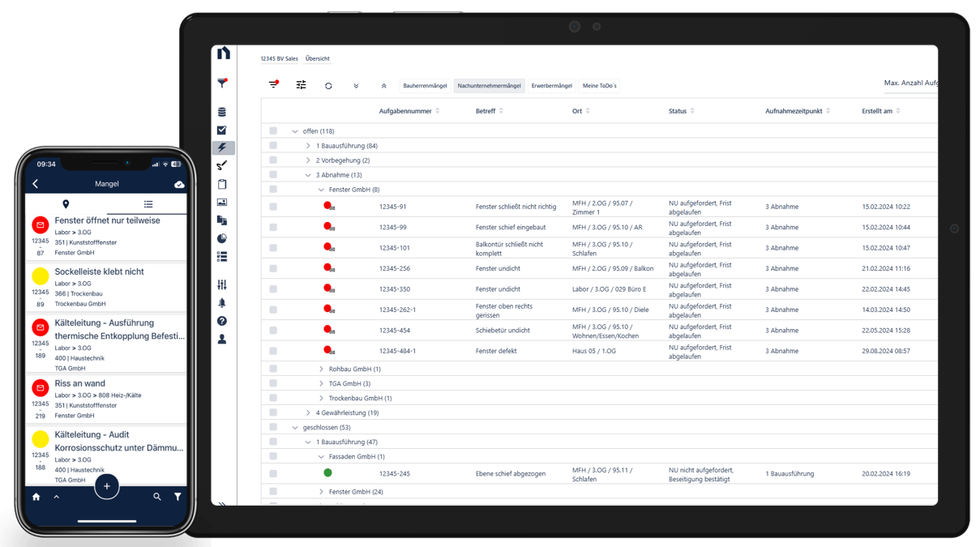
Task: Open the notification bell icon
Action: click(x=222, y=302)
